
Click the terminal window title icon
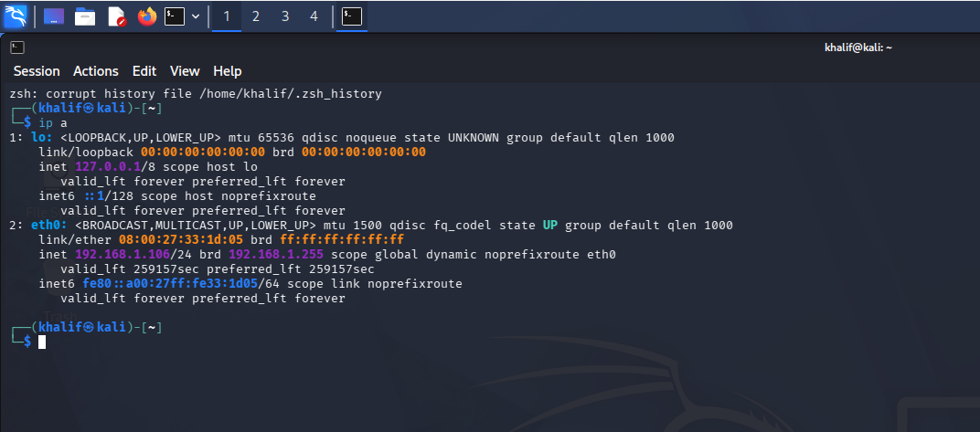coord(17,47)
